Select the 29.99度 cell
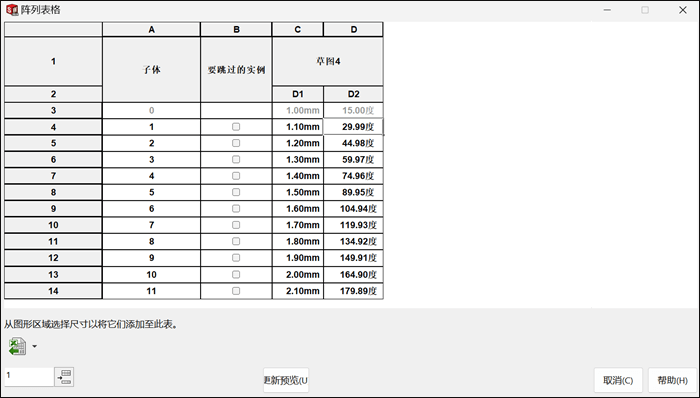The width and height of the screenshot is (700, 398). tap(353, 127)
